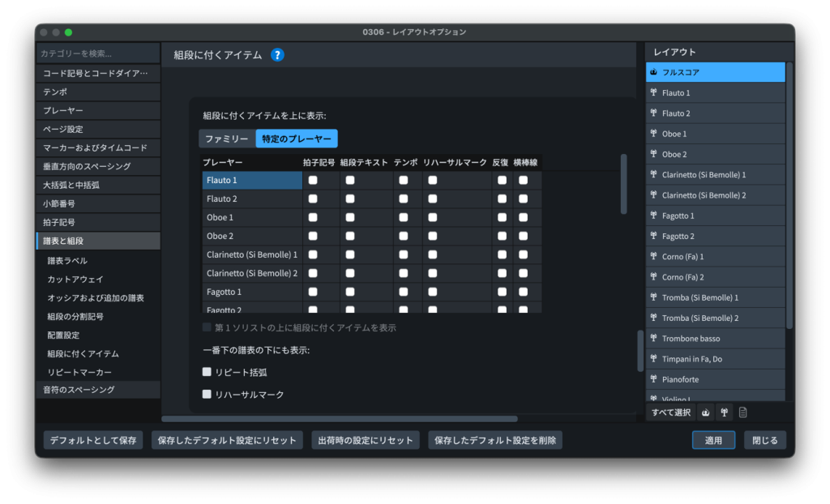Enable 拍子記号 checkbox for Flauto 1
The width and height of the screenshot is (830, 504).
click(x=313, y=180)
